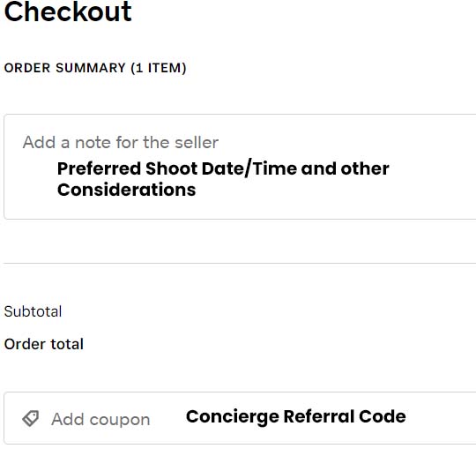This screenshot has width=476, height=456.
Task: Click 'Time and other' in the bold note
Action: [x=321, y=168]
